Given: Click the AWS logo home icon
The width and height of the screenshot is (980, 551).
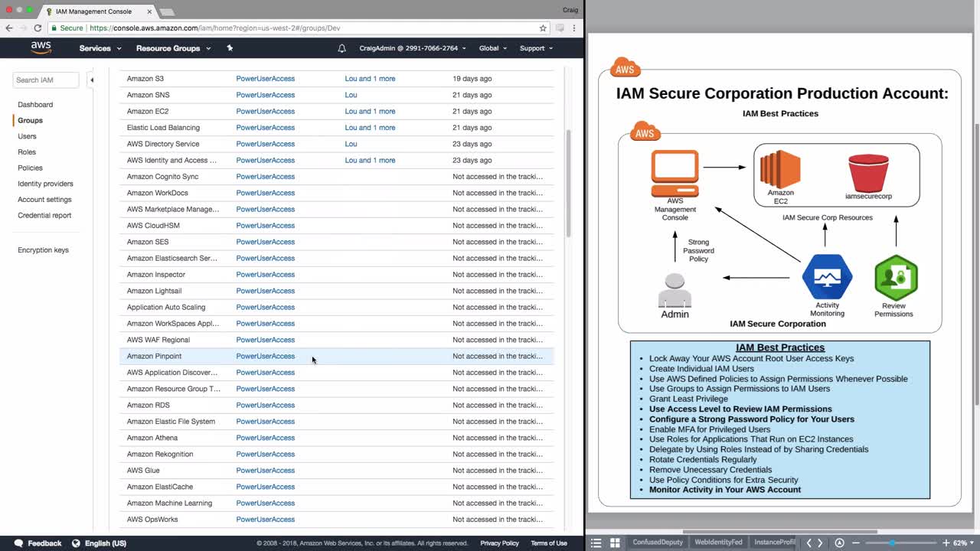Looking at the screenshot, I should (x=41, y=48).
